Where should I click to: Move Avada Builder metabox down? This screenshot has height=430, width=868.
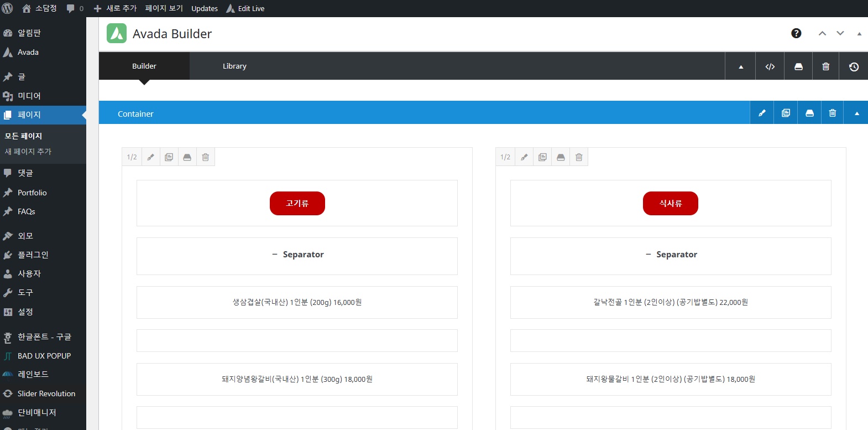(x=840, y=33)
